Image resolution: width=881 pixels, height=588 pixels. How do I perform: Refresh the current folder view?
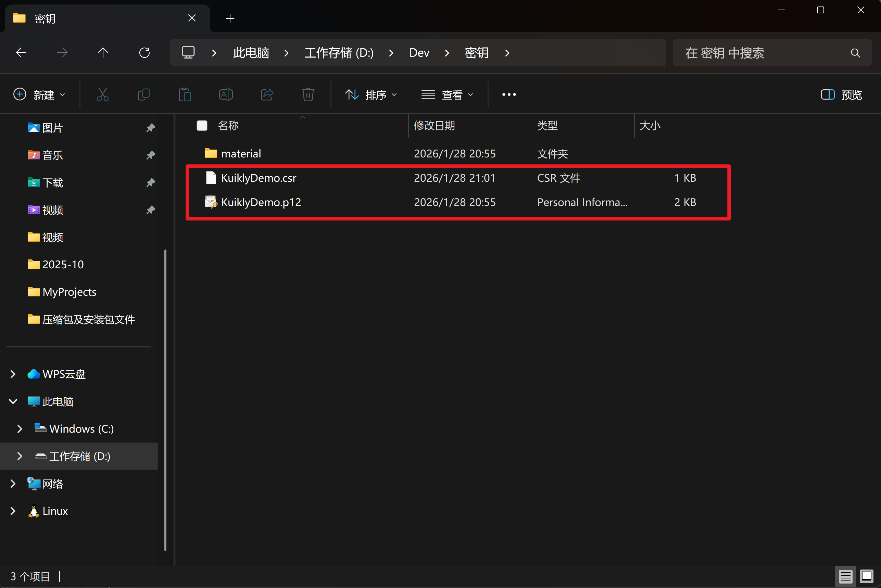click(x=144, y=53)
